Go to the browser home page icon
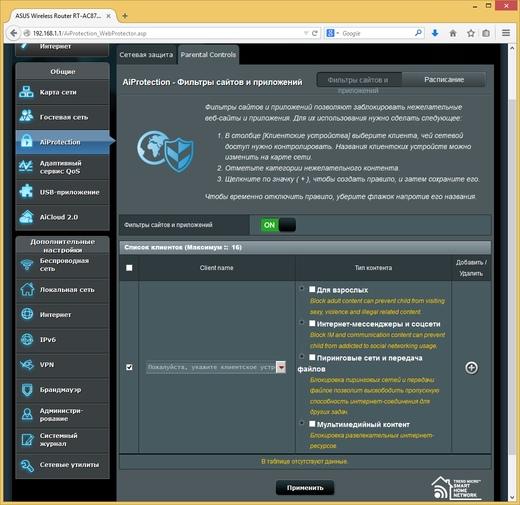The height and width of the screenshot is (505, 520). coord(453,33)
